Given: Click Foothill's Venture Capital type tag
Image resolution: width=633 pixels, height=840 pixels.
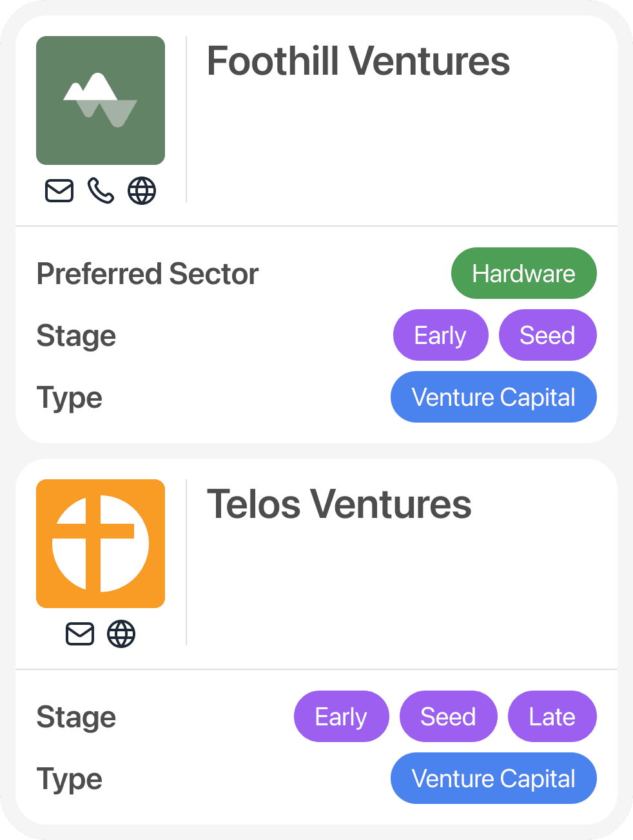Looking at the screenshot, I should (493, 397).
